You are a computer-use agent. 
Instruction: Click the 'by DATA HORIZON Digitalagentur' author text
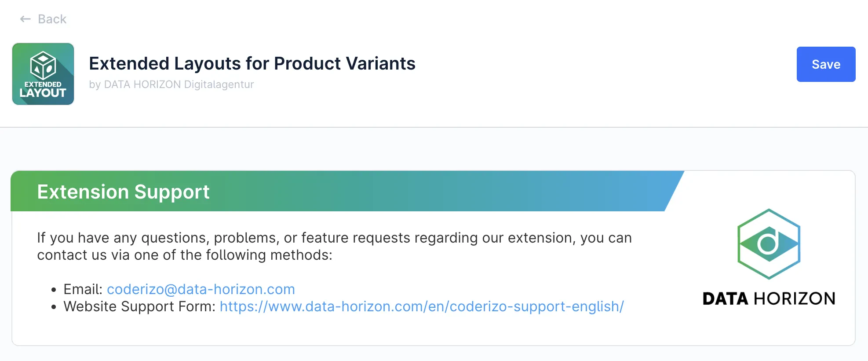click(171, 85)
